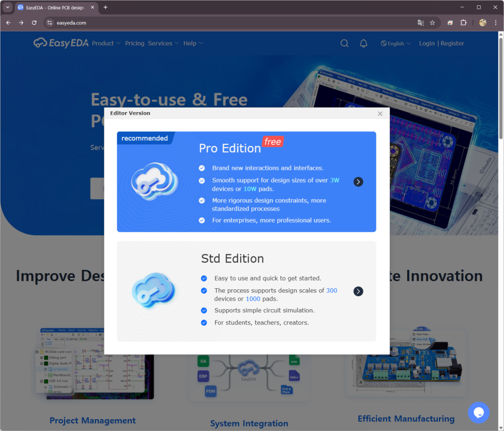Click 'For enterprises, more professional users.' text
The width and height of the screenshot is (504, 431).
click(271, 220)
